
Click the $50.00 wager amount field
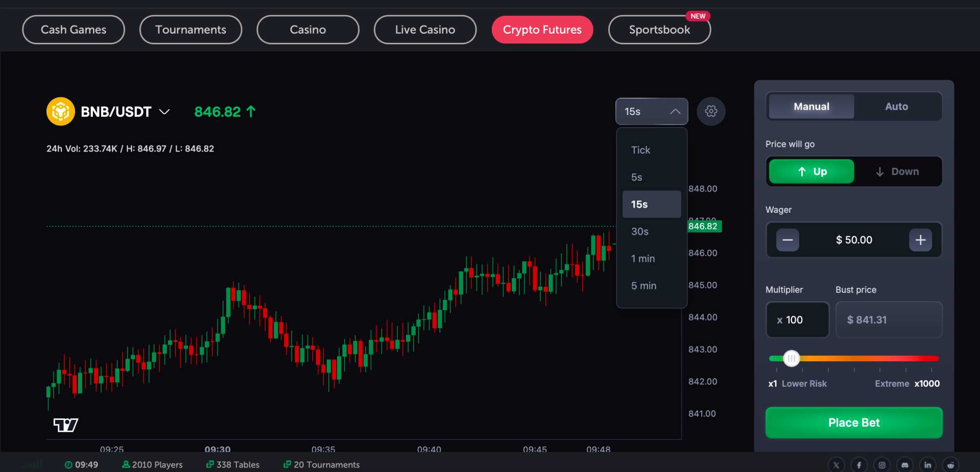click(x=853, y=240)
